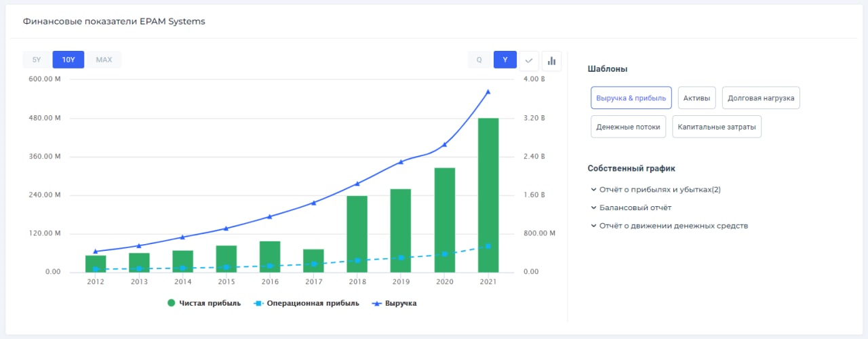868x339 pixels.
Task: Expand Отчёт о прибылях и убытках(2) section
Action: (x=656, y=190)
